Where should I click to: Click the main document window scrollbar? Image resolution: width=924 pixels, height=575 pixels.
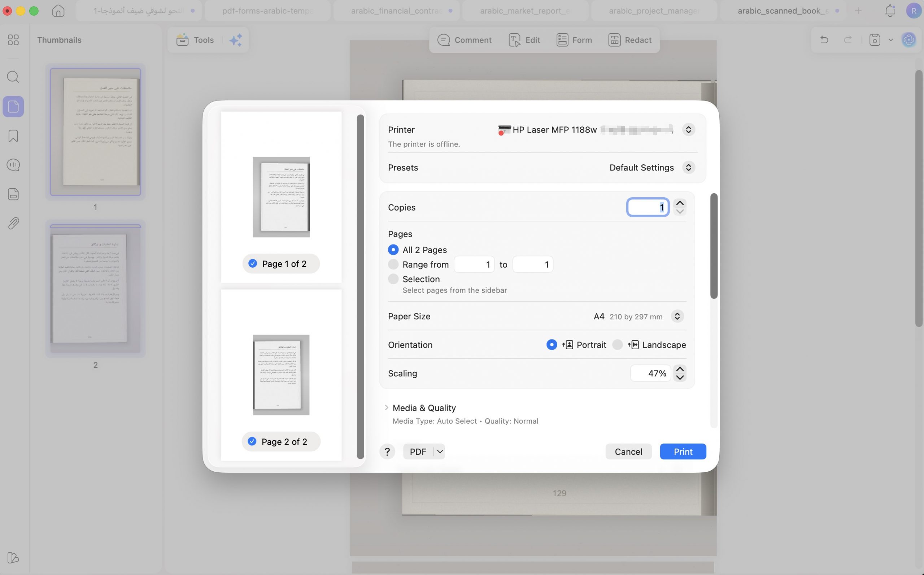click(919, 198)
